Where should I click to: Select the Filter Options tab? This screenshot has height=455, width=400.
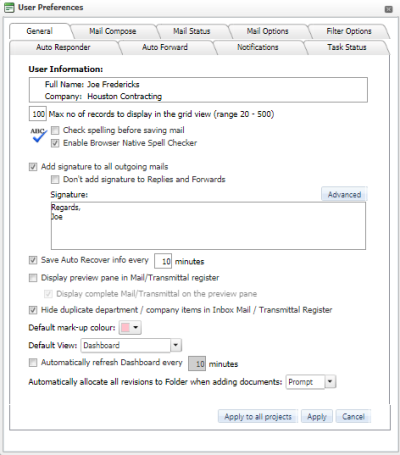[x=349, y=31]
